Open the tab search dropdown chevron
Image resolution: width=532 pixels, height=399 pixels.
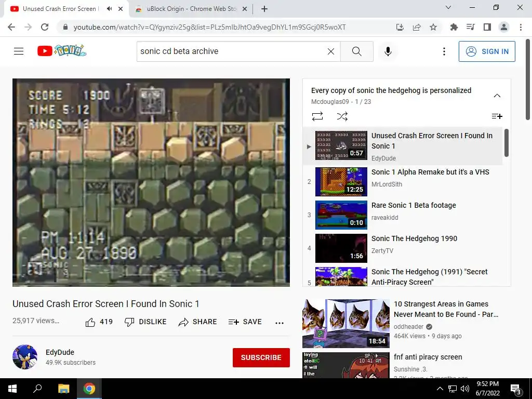tap(448, 7)
